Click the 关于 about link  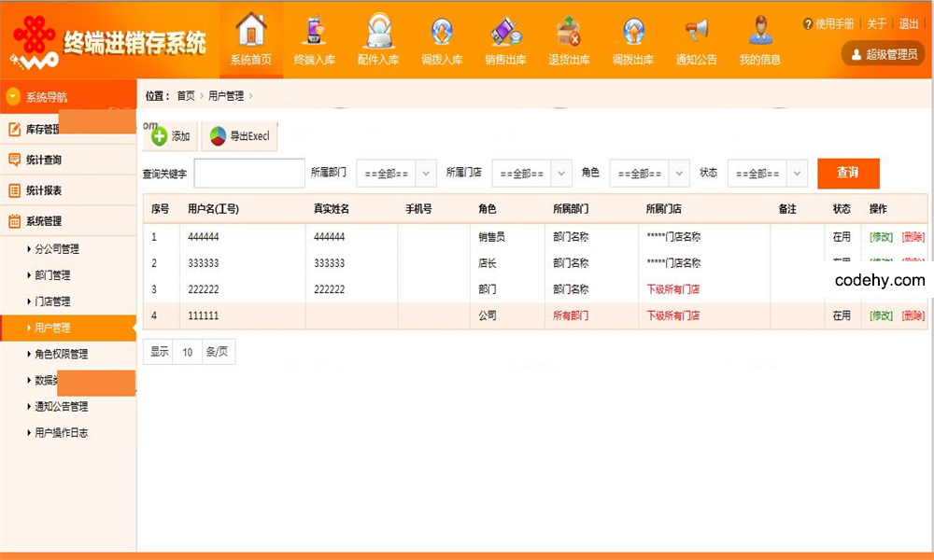click(x=876, y=24)
